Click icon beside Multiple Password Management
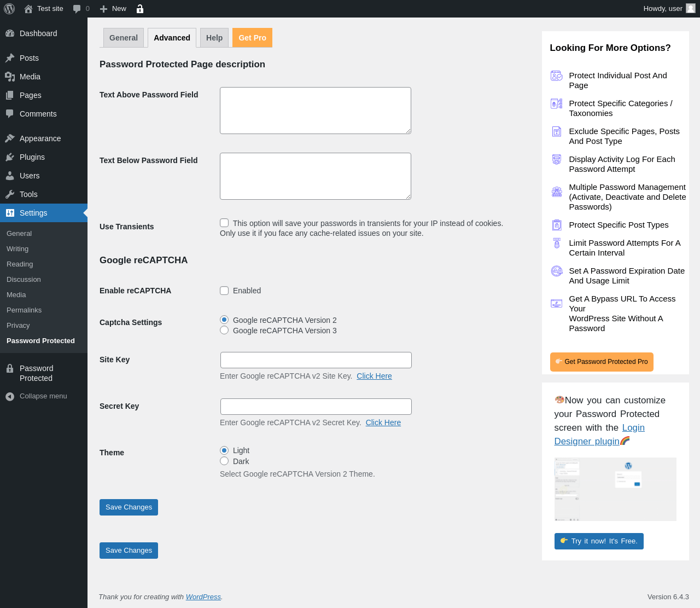Screen dimensions: 700x608 (x=557, y=192)
